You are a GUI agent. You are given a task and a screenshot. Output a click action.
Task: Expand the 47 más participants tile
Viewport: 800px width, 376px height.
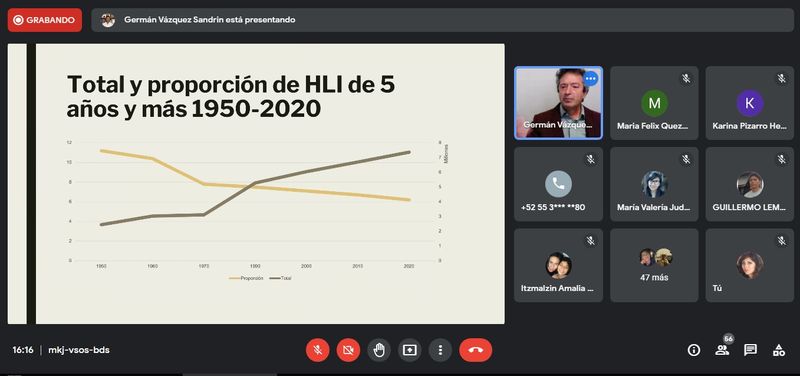[x=654, y=265]
